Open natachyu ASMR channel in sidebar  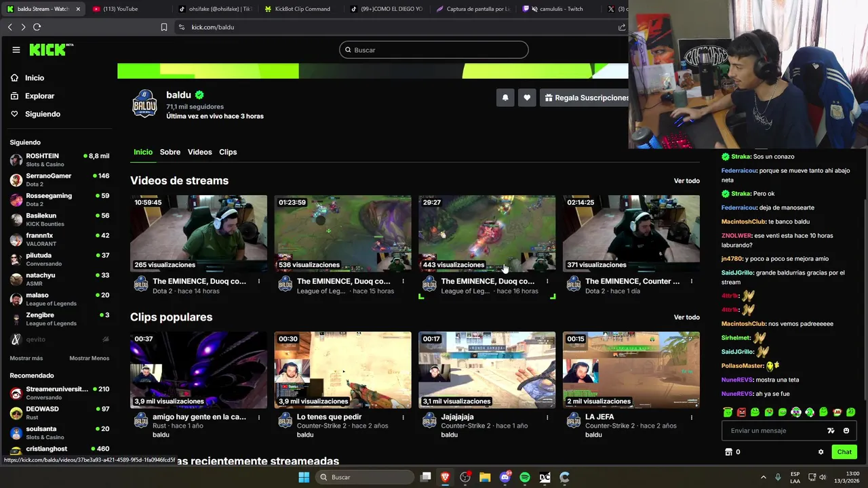60,279
